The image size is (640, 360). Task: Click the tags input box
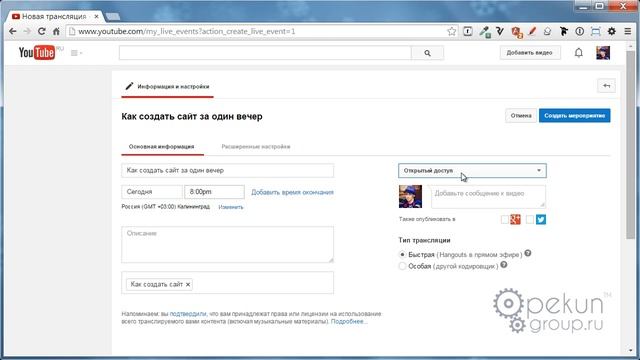click(x=227, y=283)
